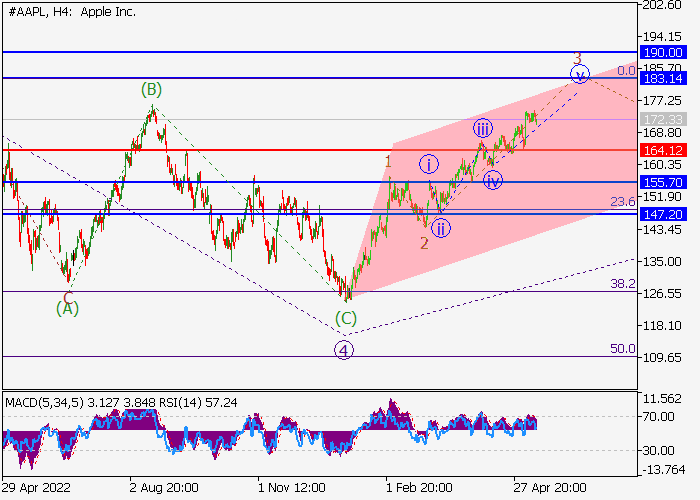Viewport: 700px width, 500px height.
Task: Click the 147.20 blue price label
Action: coord(663,214)
